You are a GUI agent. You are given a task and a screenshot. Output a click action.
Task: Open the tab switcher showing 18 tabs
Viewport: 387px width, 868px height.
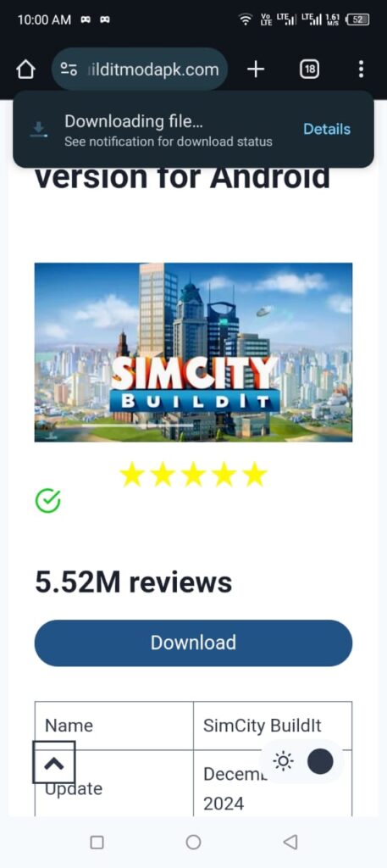coord(310,70)
